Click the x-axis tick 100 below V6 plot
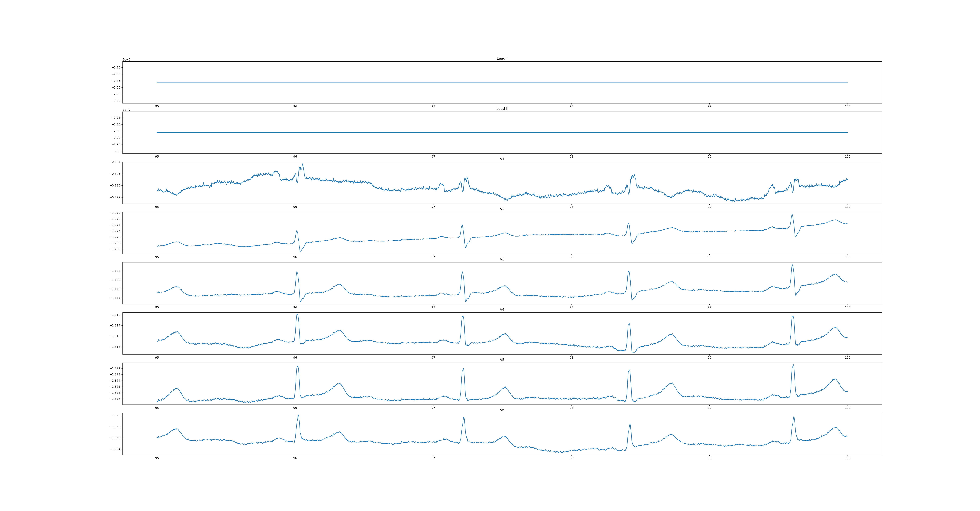This screenshot has height=511, width=980. [847, 458]
